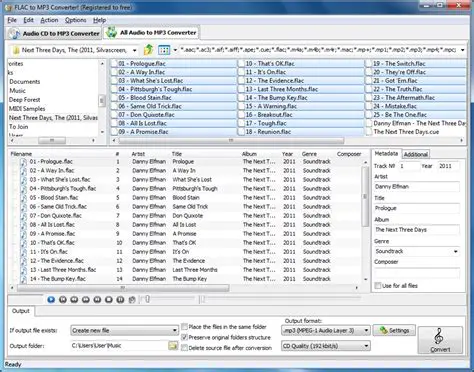Switch to the Additional metadata tab
The height and width of the screenshot is (372, 474).
click(416, 154)
